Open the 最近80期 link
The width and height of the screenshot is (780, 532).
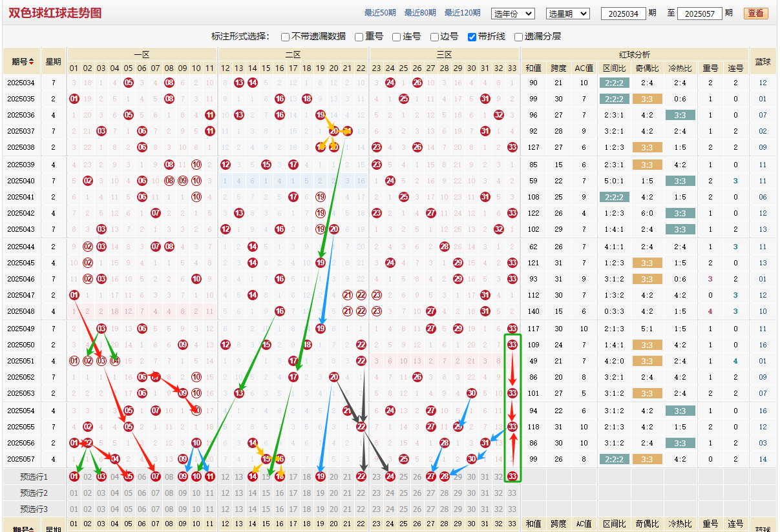coord(420,13)
